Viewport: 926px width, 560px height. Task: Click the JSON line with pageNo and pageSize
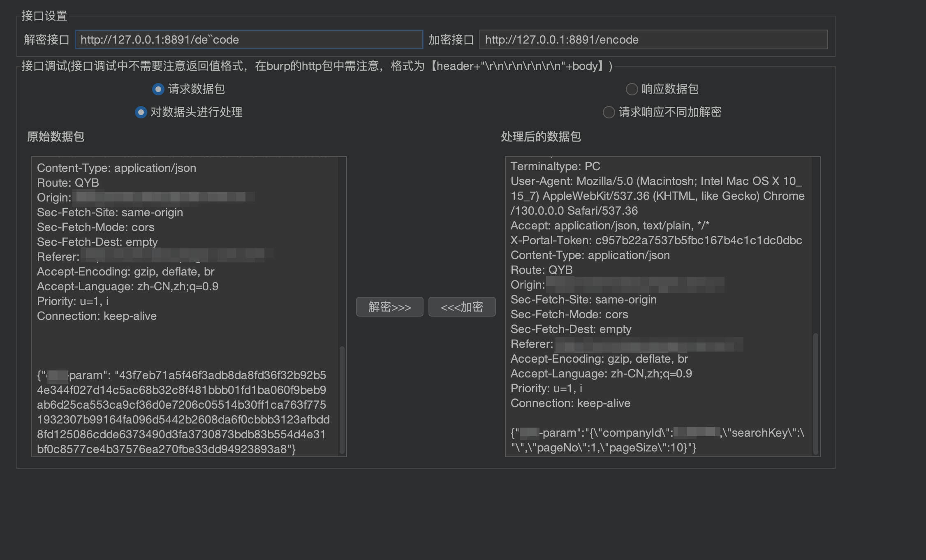603,447
